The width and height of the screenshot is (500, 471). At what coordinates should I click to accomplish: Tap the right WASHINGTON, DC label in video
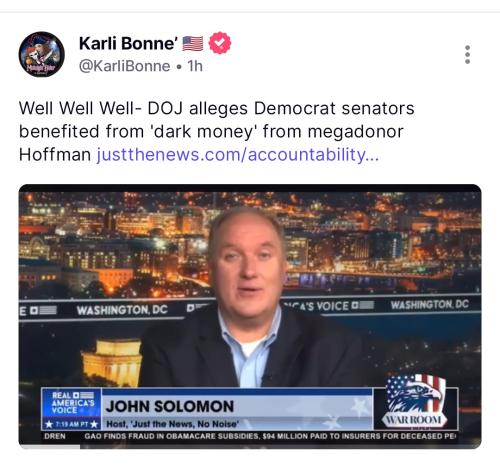tap(430, 304)
